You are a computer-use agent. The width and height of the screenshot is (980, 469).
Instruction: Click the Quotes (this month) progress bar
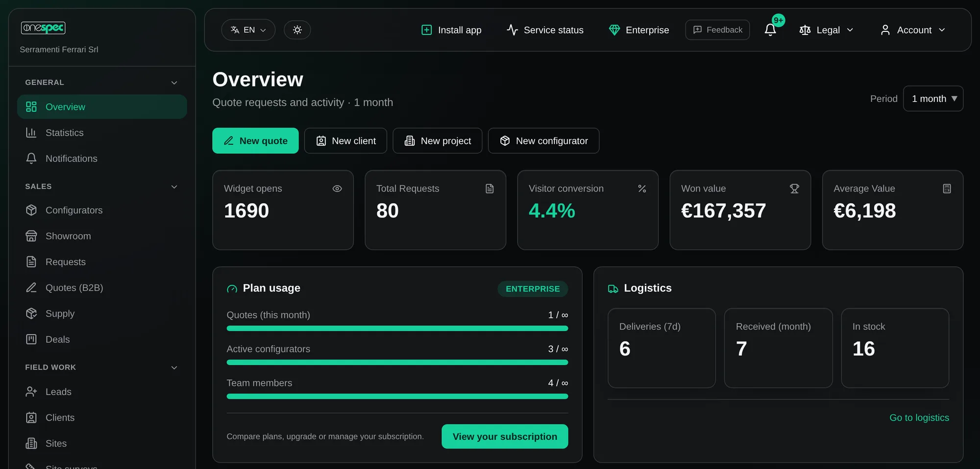coord(397,328)
